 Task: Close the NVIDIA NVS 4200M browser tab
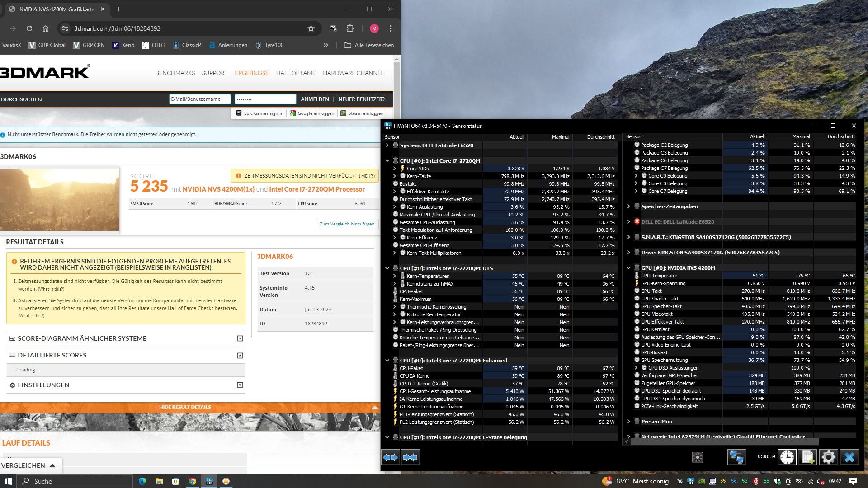[x=103, y=9]
